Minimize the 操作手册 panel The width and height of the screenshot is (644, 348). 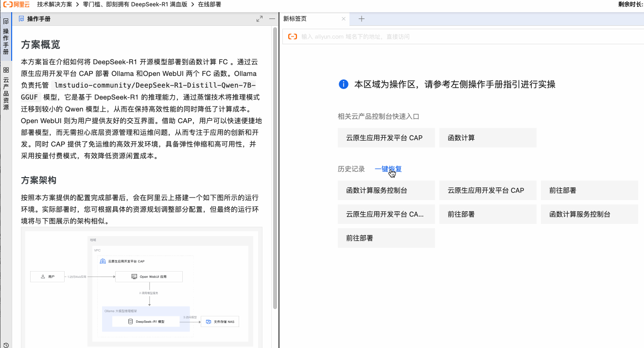pos(272,19)
